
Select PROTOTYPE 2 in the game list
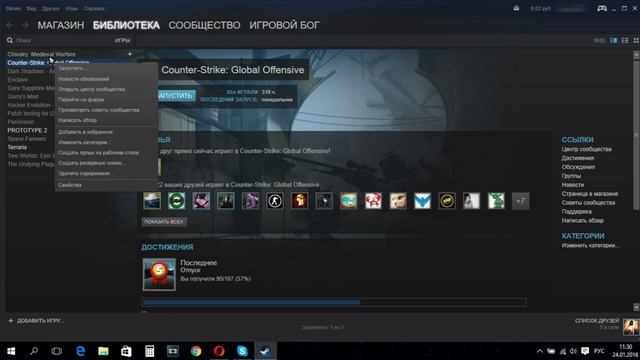[x=27, y=130]
